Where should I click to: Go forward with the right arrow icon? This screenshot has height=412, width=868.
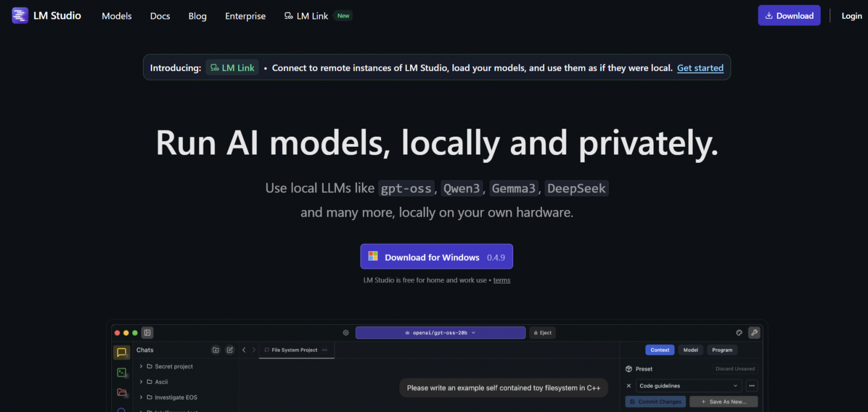coord(254,350)
